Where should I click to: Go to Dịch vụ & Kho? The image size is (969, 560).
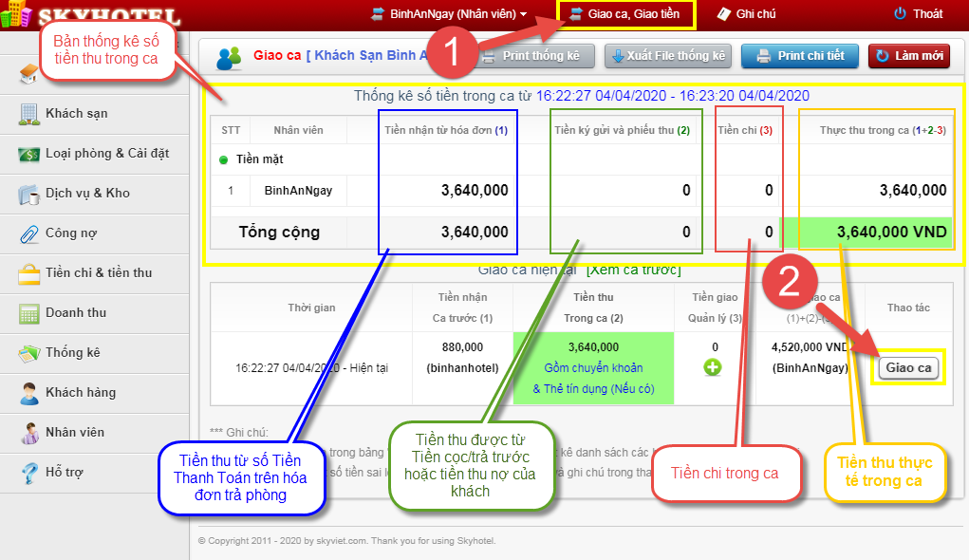(87, 194)
